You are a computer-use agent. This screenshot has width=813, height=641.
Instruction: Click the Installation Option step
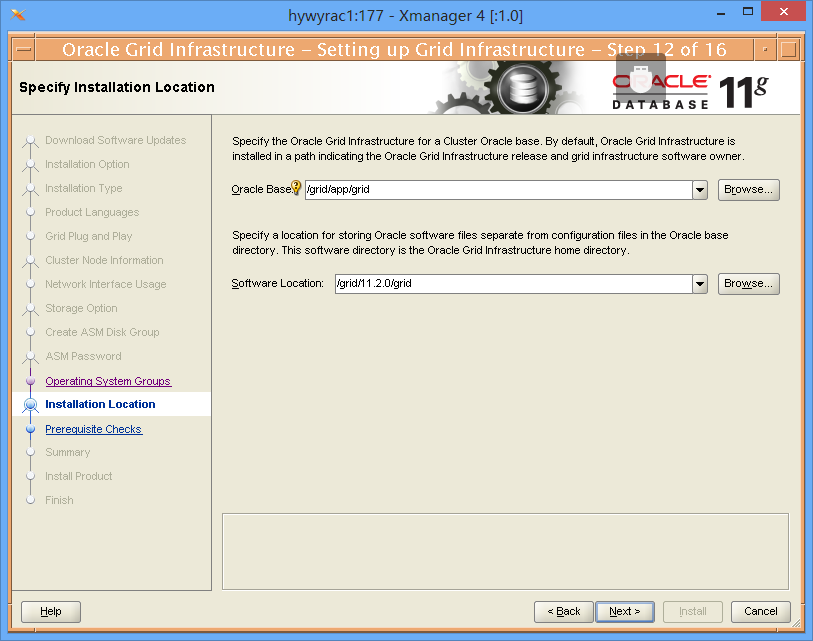point(87,164)
